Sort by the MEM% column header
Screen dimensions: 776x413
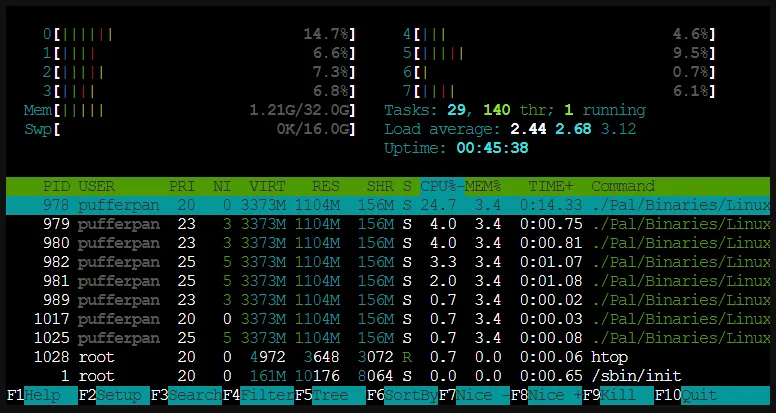click(482, 186)
